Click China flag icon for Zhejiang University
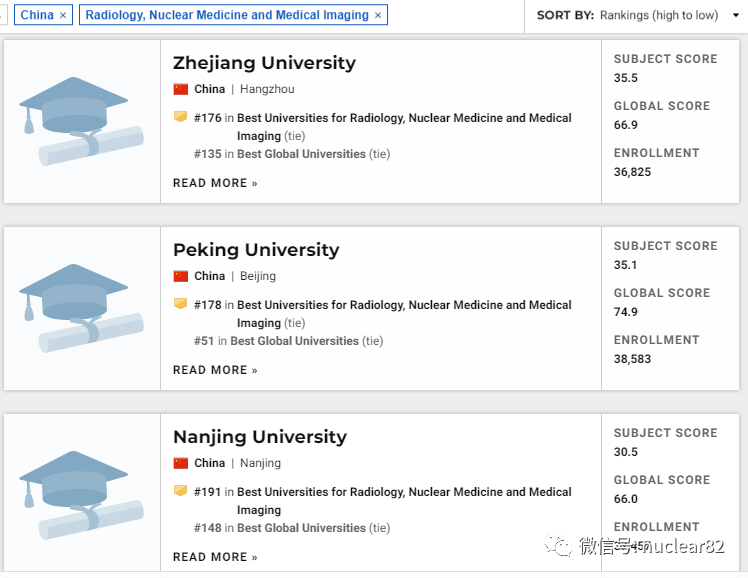Image resolution: width=748 pixels, height=578 pixels. click(181, 89)
